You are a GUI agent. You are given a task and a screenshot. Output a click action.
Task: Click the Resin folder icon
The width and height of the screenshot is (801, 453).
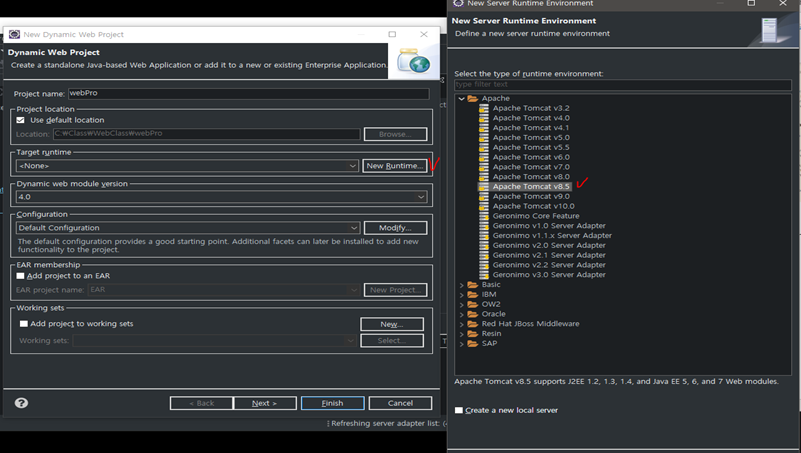pos(473,333)
